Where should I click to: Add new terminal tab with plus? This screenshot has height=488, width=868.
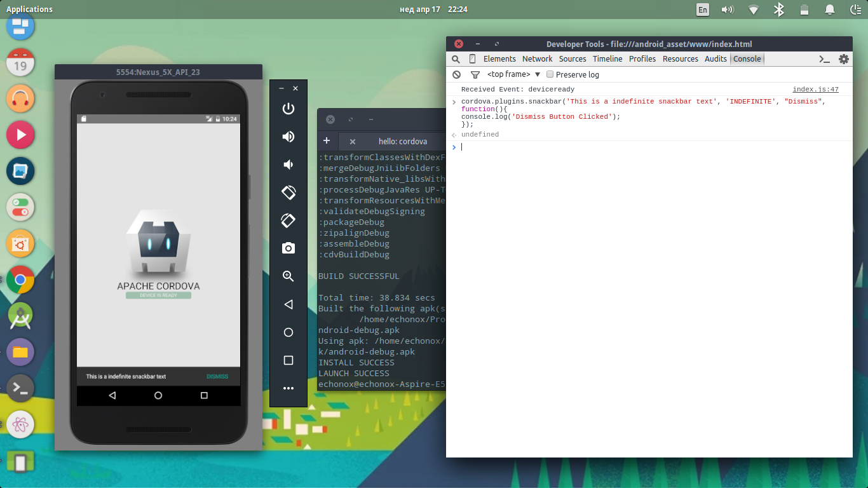[327, 141]
